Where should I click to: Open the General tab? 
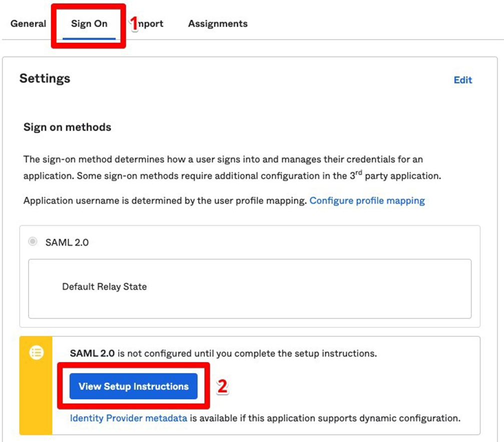[28, 24]
